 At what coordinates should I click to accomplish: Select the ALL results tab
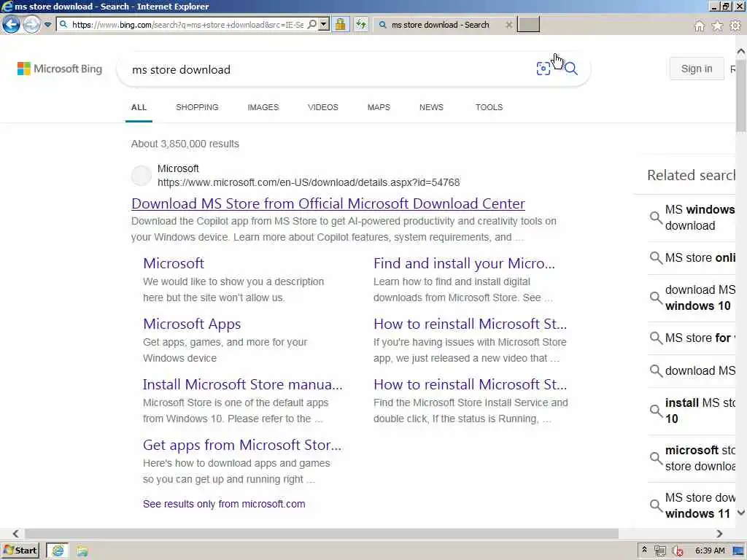pyautogui.click(x=139, y=108)
